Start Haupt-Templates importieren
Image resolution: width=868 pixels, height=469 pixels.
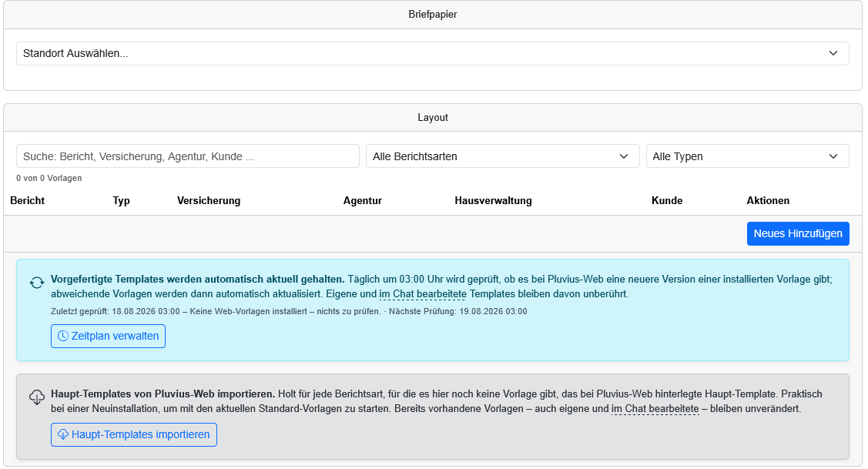[134, 434]
